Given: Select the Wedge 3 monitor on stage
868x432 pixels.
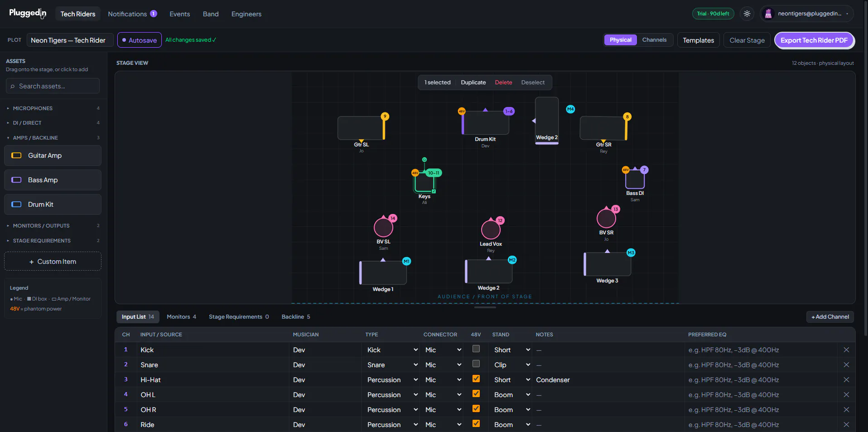Looking at the screenshot, I should coord(608,264).
